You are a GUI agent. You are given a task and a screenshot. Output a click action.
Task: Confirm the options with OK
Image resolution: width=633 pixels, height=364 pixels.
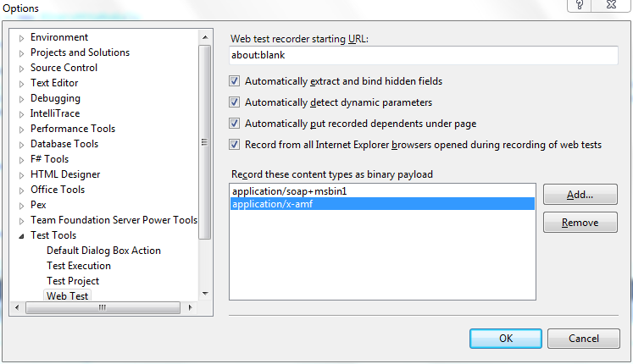coord(506,339)
